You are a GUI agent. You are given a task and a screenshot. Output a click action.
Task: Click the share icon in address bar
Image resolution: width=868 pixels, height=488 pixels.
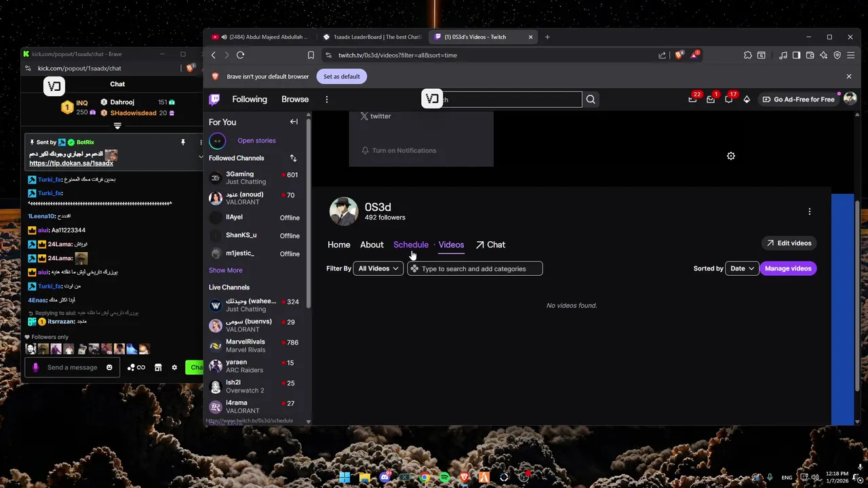tap(662, 55)
